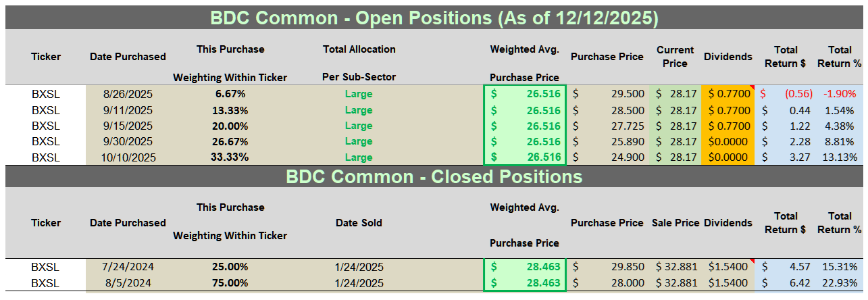Click the 33.33% weighting cell
This screenshot has width=868, height=300.
[x=230, y=157]
